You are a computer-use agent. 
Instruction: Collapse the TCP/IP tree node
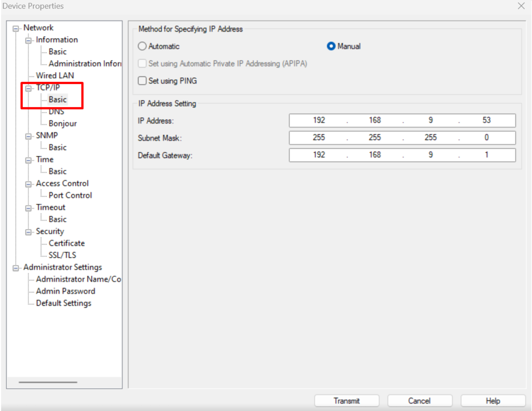(28, 88)
